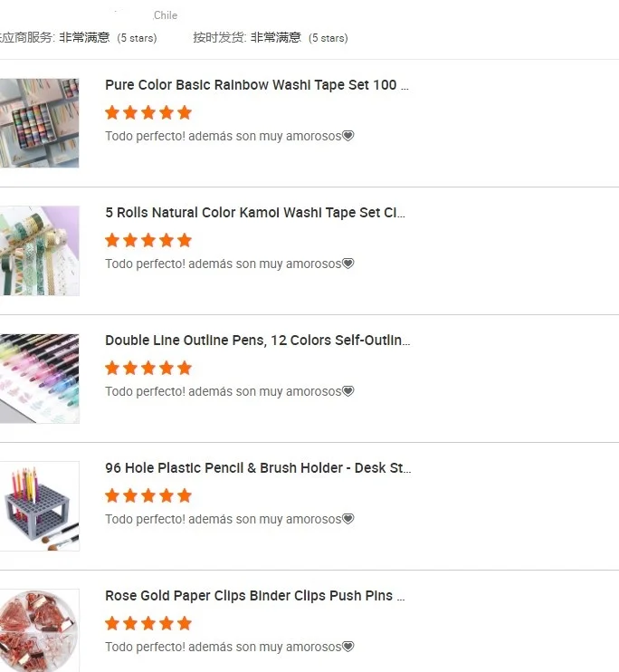Click the Chile country label at top
This screenshot has height=672, width=619.
[x=166, y=15]
